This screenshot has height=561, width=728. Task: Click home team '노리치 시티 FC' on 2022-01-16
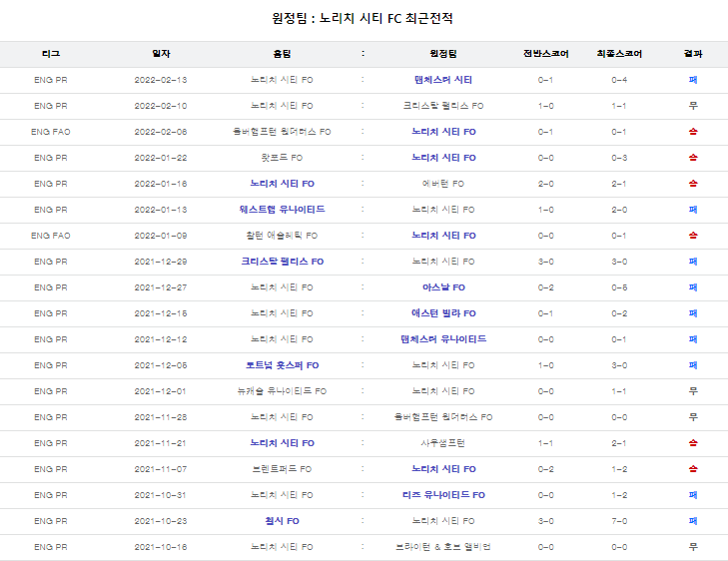pyautogui.click(x=282, y=184)
